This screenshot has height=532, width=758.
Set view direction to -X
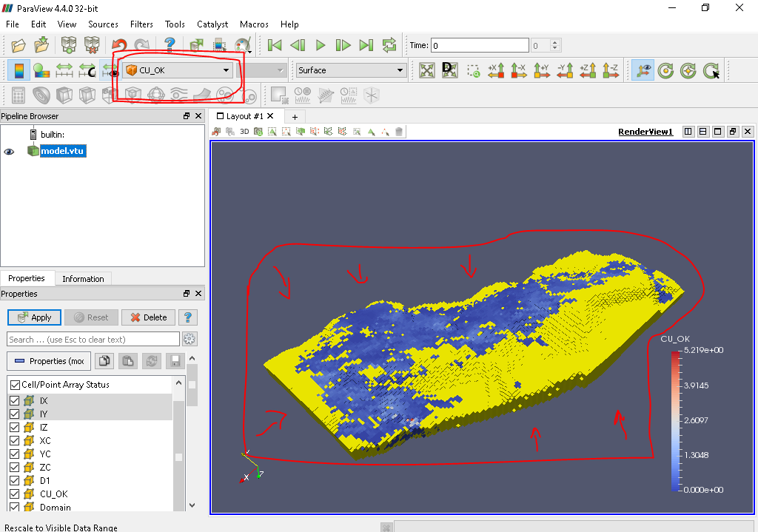point(519,70)
